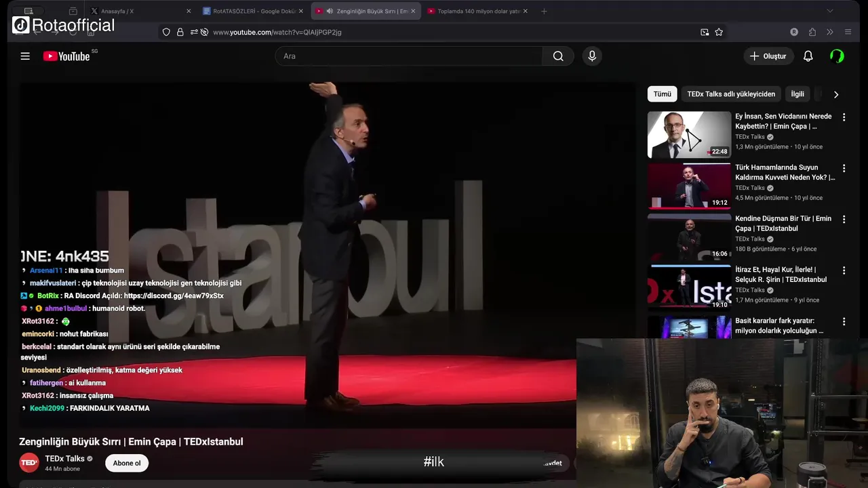Image resolution: width=868 pixels, height=488 pixels.
Task: Mute the playing tab speaker icon
Action: click(x=330, y=11)
